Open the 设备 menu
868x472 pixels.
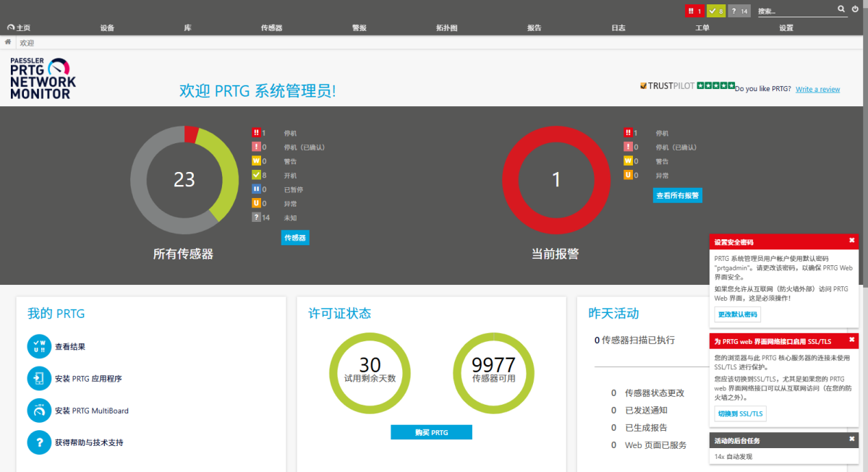pyautogui.click(x=107, y=28)
